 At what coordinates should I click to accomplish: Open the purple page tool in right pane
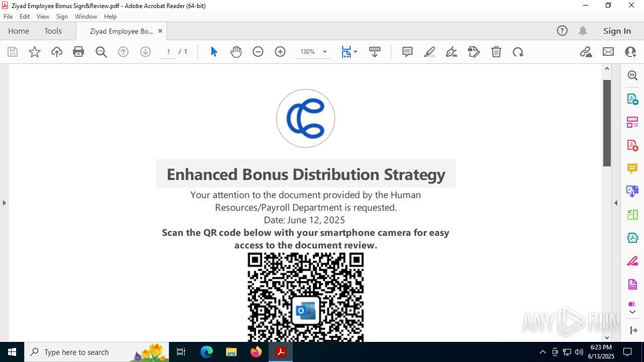click(x=632, y=285)
